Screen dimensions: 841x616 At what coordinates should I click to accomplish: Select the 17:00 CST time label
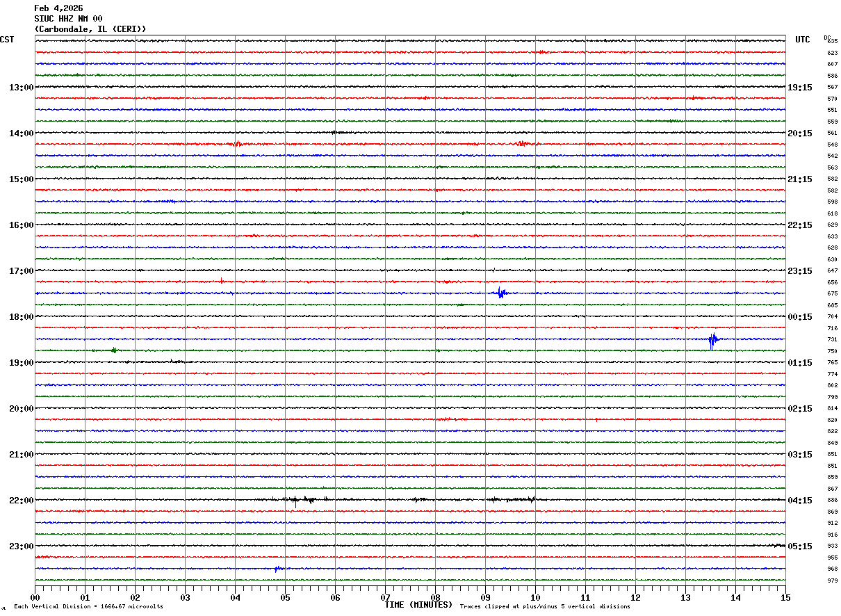pos(21,270)
